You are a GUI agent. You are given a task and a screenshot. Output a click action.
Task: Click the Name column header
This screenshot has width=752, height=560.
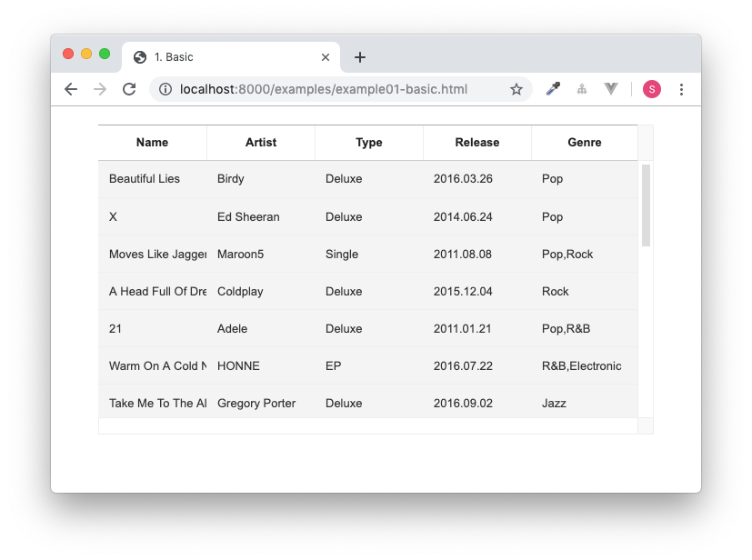(152, 143)
